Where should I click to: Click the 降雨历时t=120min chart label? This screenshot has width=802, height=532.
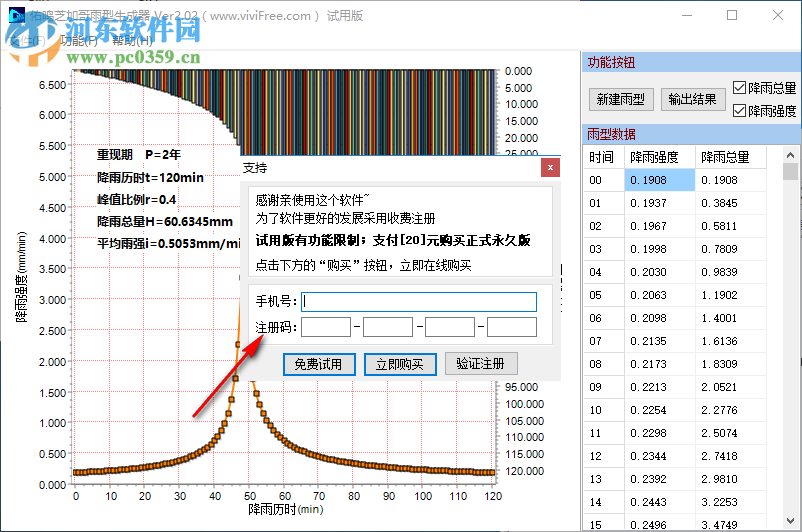point(150,178)
